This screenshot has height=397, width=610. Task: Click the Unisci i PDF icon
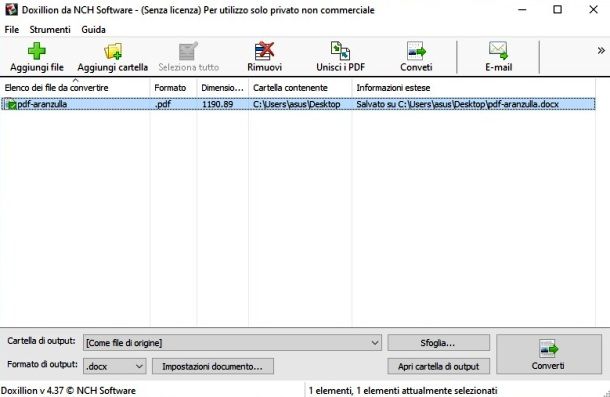tap(340, 51)
